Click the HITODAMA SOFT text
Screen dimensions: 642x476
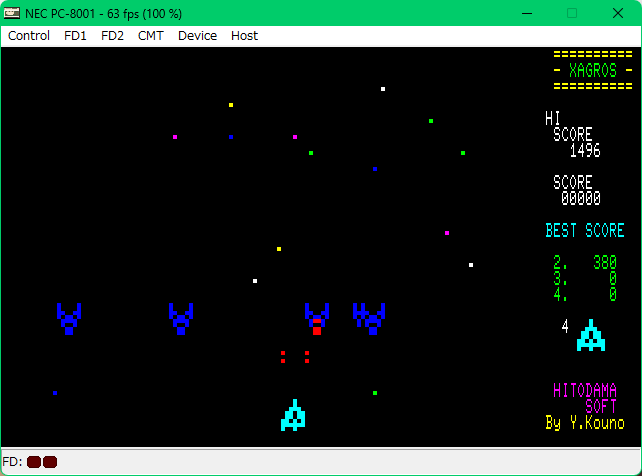tap(585, 398)
